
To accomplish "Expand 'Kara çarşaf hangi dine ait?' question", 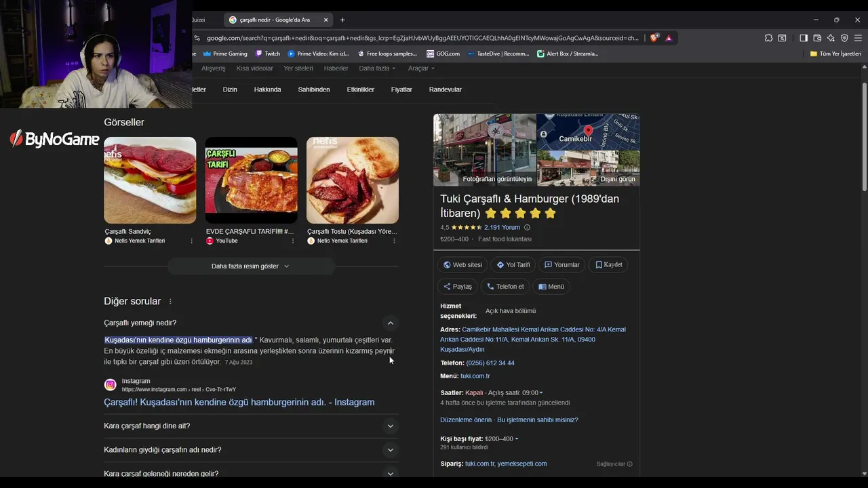I will (390, 426).
